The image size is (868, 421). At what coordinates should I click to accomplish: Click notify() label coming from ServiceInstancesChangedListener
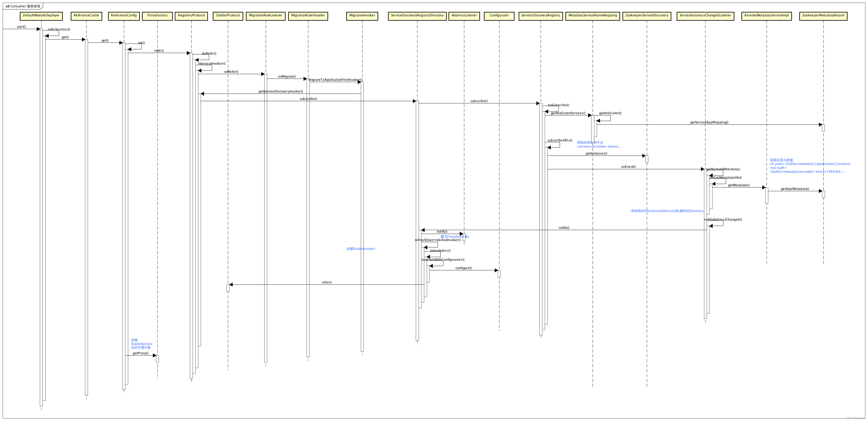coord(564,227)
